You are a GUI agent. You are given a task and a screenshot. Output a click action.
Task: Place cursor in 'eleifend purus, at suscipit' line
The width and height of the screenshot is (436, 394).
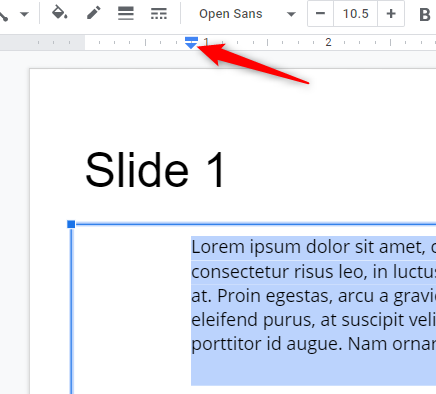coord(313,320)
